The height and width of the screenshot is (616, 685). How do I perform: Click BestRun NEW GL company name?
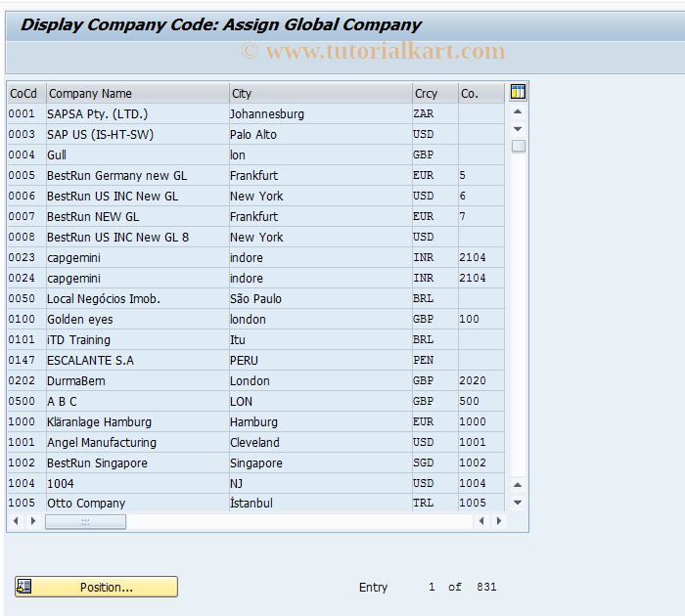[138, 216]
